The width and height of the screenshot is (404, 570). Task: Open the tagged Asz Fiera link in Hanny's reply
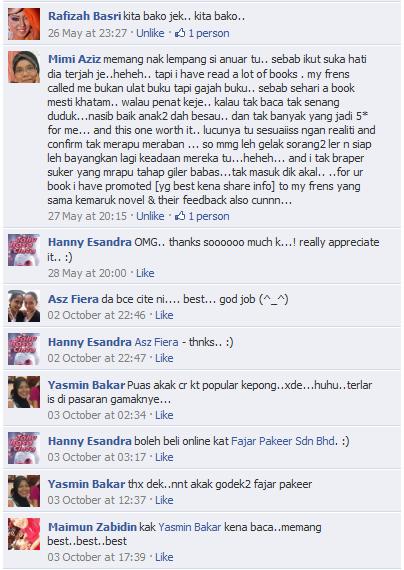point(156,342)
